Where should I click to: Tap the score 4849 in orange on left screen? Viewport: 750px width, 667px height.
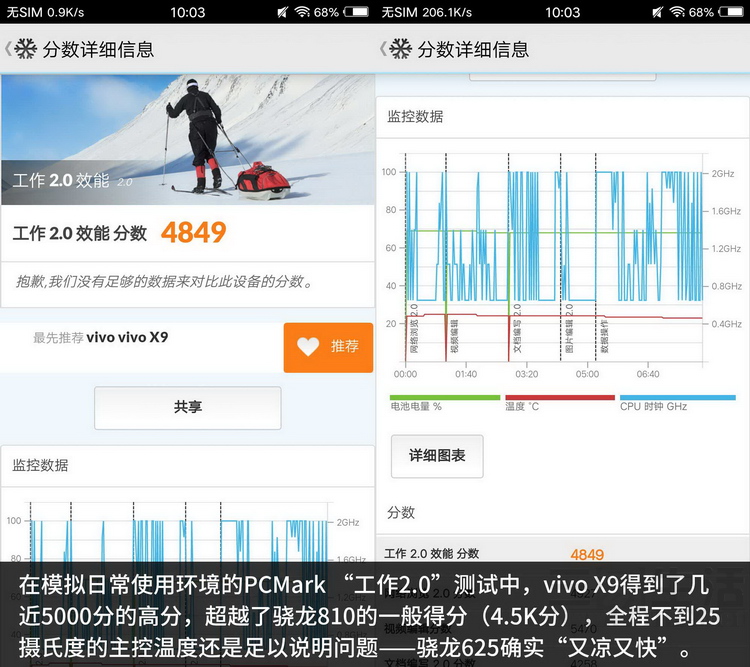pyautogui.click(x=193, y=233)
